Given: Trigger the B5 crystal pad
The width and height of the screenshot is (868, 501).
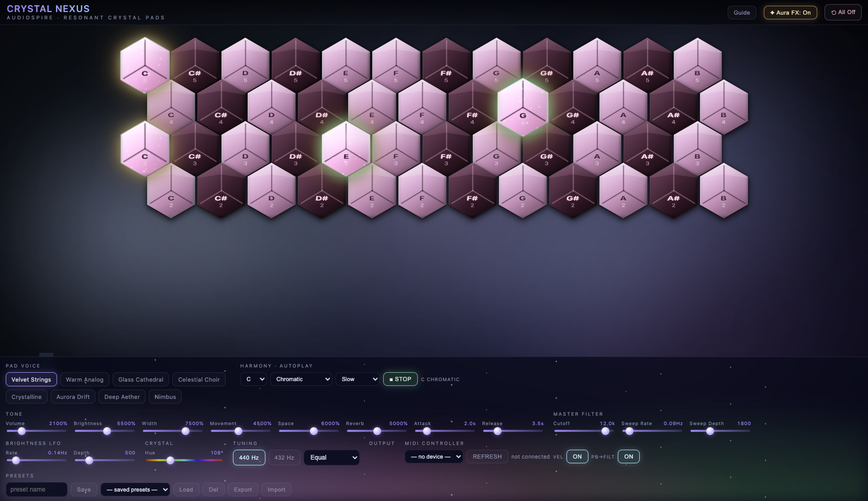Looking at the screenshot, I should pyautogui.click(x=697, y=65).
